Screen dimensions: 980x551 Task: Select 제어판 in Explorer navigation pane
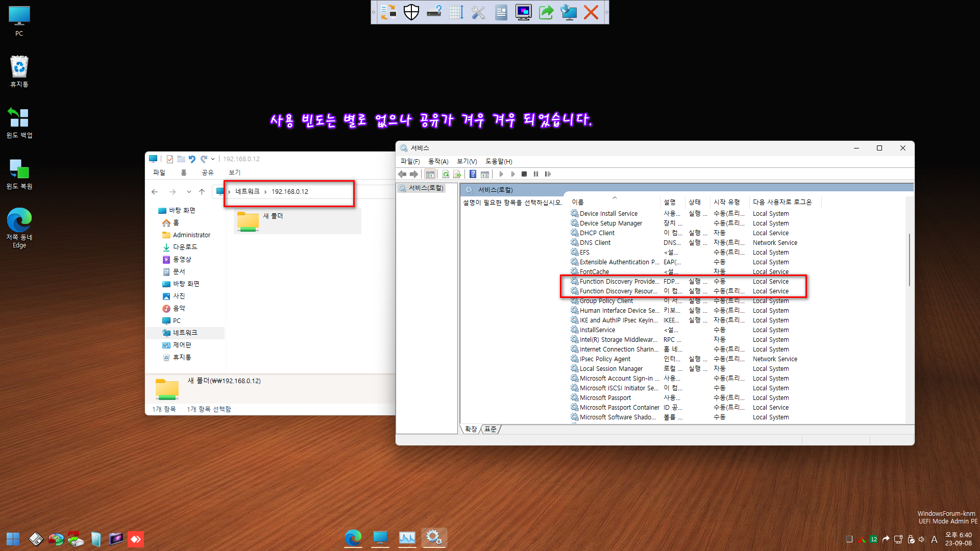182,345
